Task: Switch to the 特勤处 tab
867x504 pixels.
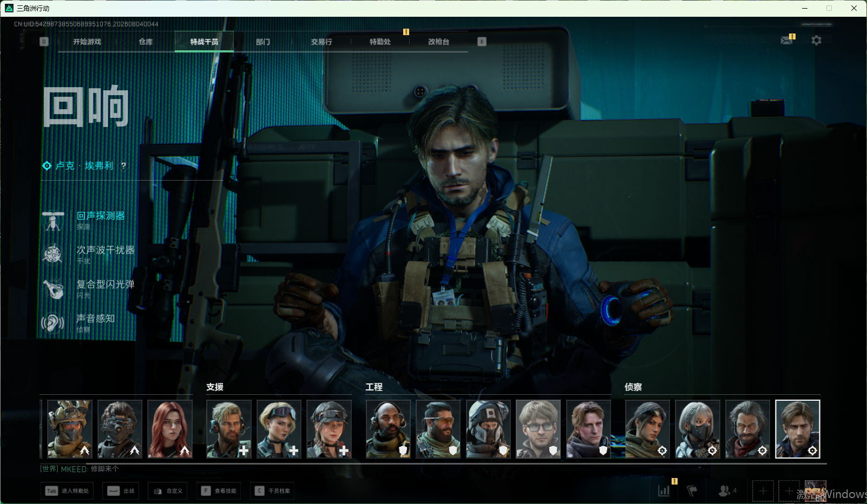Action: click(x=380, y=42)
